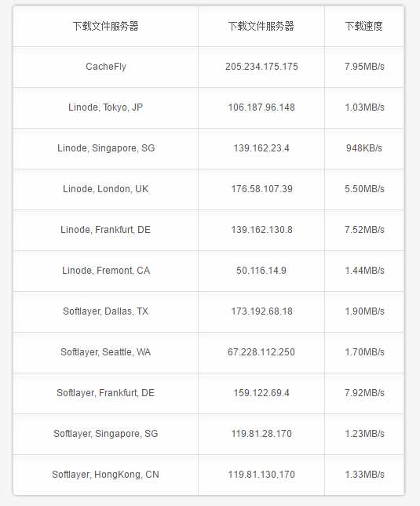This screenshot has width=420, height=506.
Task: Select Linode, Frankfurt, DE server
Action: click(x=105, y=230)
